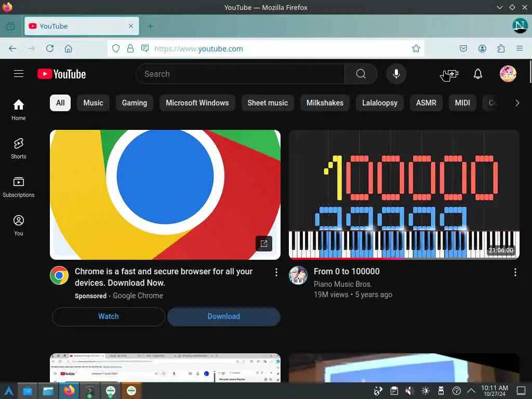Click the Download button on Chrome ad

[224, 316]
